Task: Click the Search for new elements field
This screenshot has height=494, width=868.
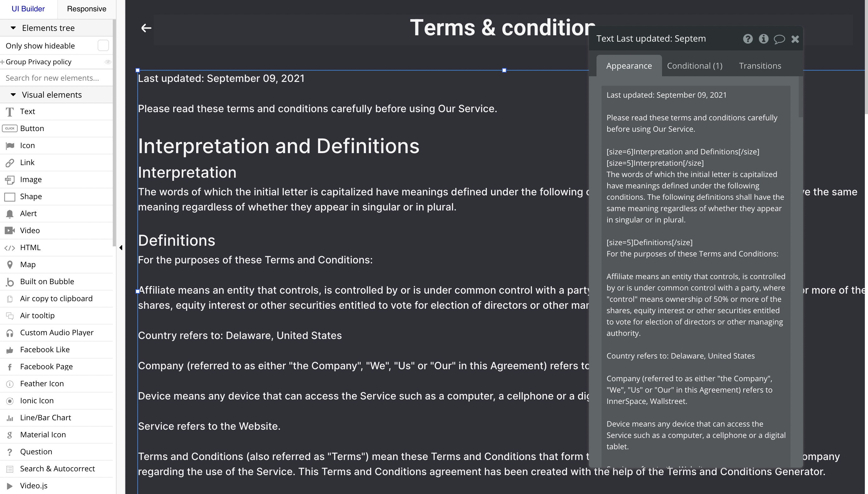Action: [x=56, y=78]
